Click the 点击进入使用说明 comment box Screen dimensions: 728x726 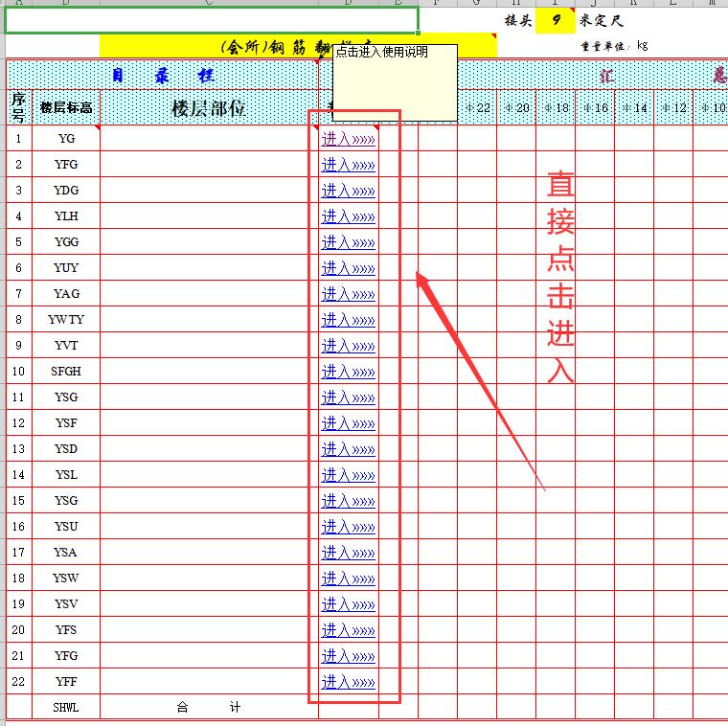point(394,86)
